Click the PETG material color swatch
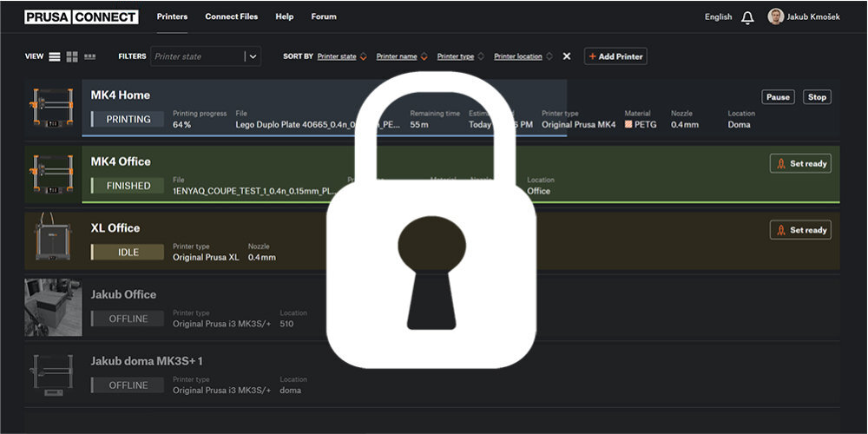Viewport: 868px width, 434px height. pyautogui.click(x=628, y=124)
